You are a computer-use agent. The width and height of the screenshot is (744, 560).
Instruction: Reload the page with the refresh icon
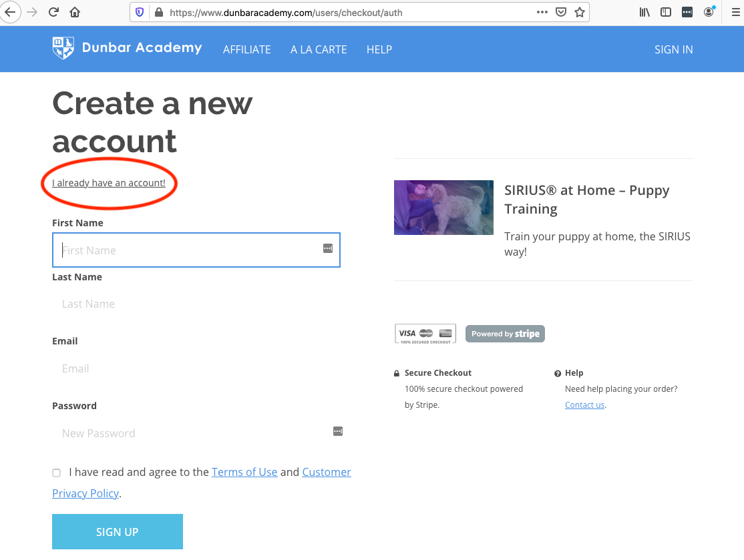[x=53, y=12]
